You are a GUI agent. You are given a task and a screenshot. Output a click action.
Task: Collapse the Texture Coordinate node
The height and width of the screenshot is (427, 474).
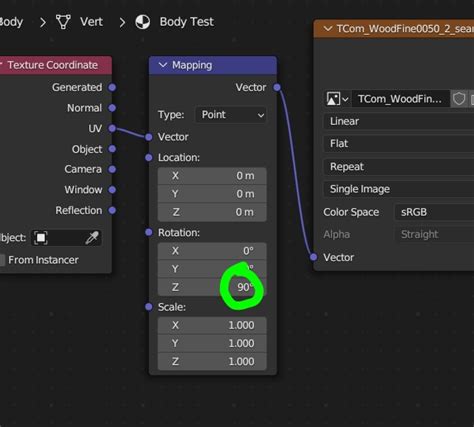click(1, 65)
